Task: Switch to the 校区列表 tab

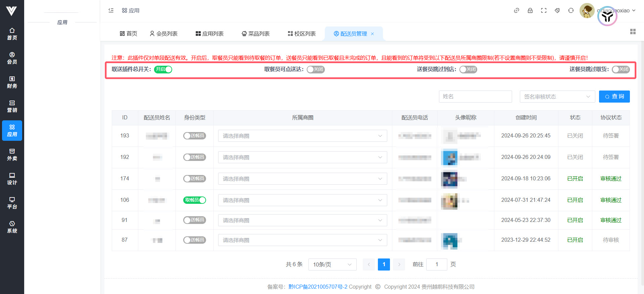Action: (302, 34)
